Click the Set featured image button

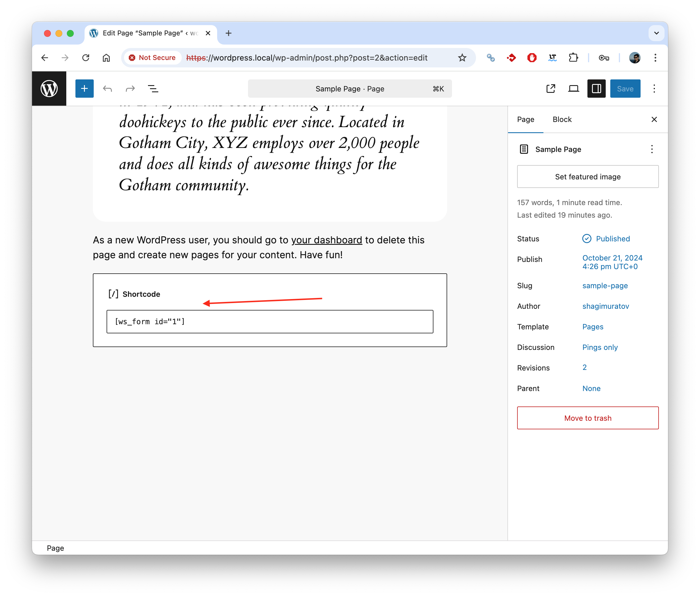pyautogui.click(x=587, y=177)
